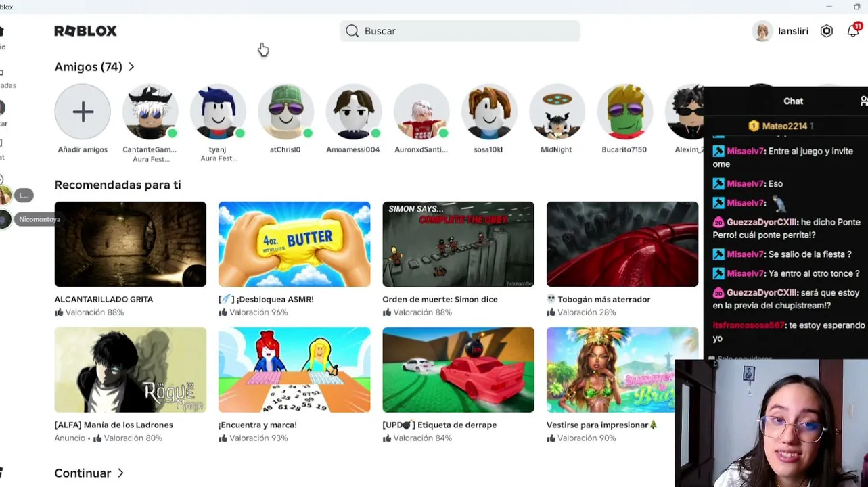Click the gold badge beside Mateo2214 in chat
The image size is (868, 487).
[754, 126]
